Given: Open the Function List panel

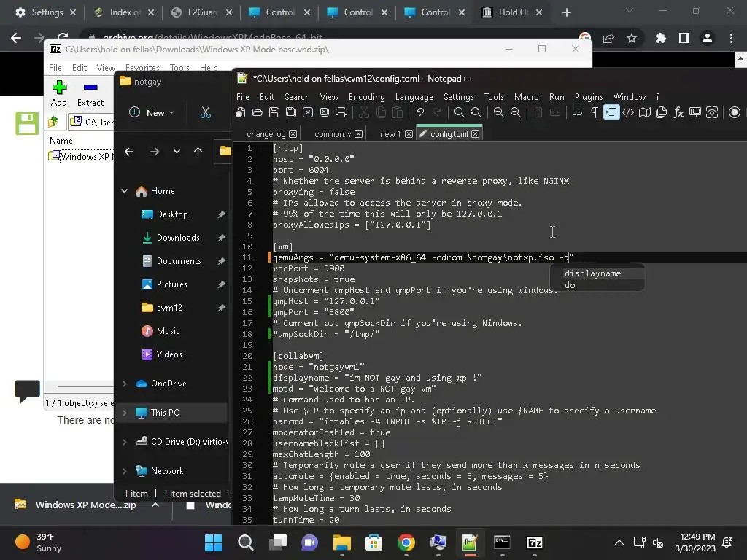Looking at the screenshot, I should (678, 112).
